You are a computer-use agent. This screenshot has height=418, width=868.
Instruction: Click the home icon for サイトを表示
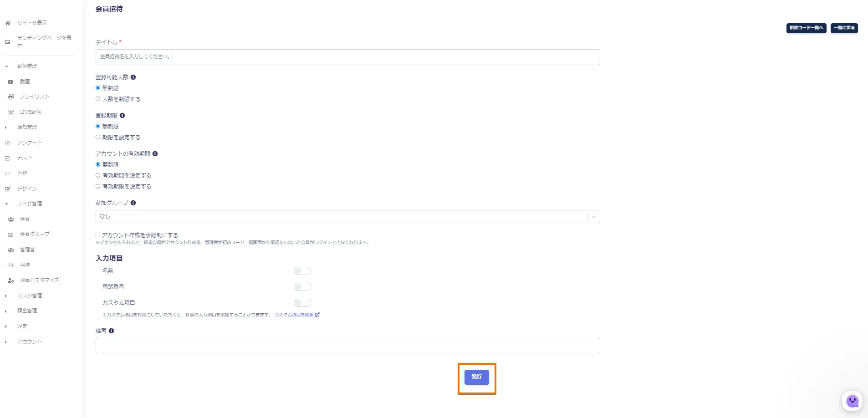[x=8, y=23]
